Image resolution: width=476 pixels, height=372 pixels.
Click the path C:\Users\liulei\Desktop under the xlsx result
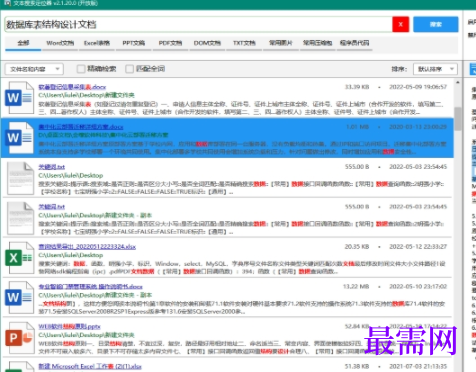point(71,255)
